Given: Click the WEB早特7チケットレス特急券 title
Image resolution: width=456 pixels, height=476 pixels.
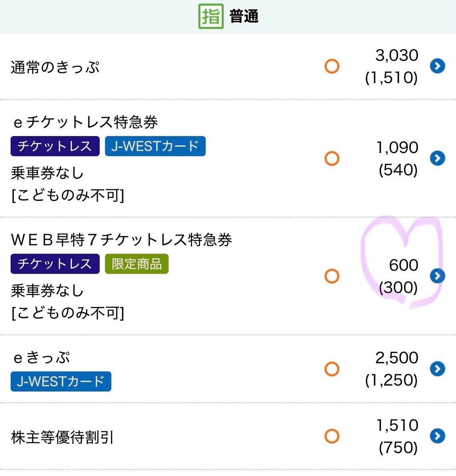Looking at the screenshot, I should click(121, 240).
